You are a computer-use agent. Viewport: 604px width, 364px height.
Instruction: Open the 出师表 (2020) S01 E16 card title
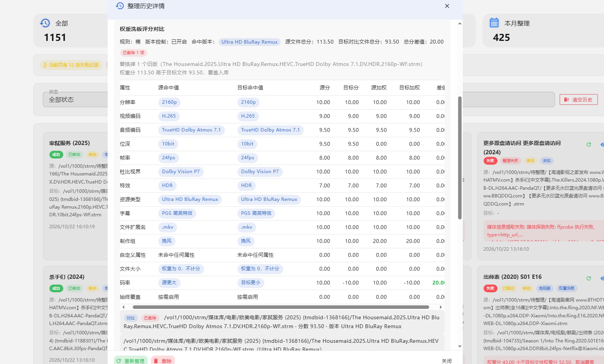(x=512, y=277)
